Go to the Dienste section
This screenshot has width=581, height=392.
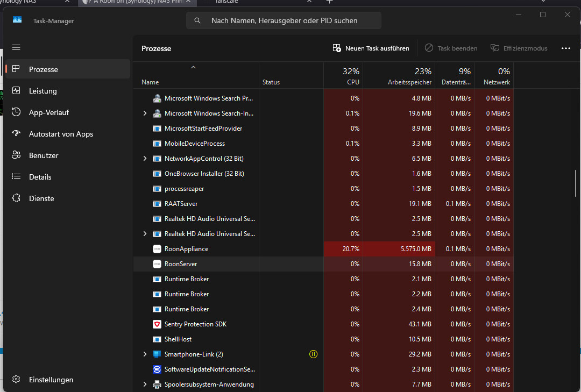click(41, 198)
